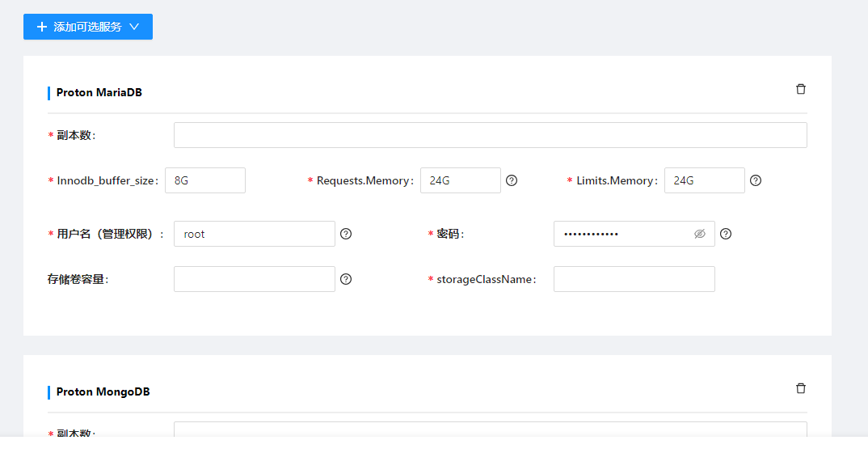Click the Innodb_buffer_size label
Image resolution: width=868 pixels, height=457 pixels.
tap(107, 180)
